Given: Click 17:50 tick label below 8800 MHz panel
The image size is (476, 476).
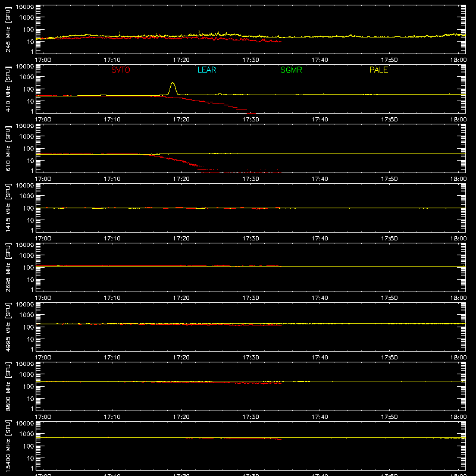Looking at the screenshot, I should (x=389, y=417).
